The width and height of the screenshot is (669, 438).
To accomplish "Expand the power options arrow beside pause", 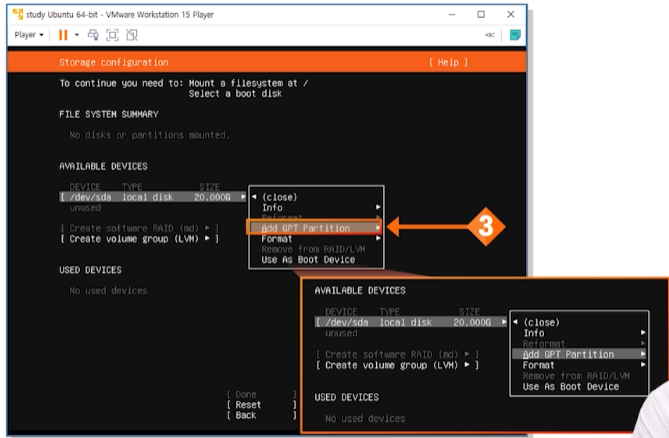I will click(77, 35).
